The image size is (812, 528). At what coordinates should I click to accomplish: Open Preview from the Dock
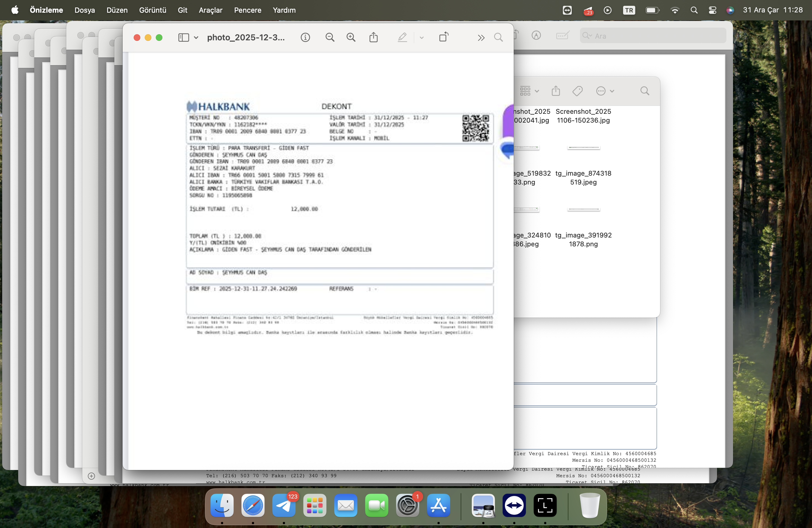tap(483, 505)
